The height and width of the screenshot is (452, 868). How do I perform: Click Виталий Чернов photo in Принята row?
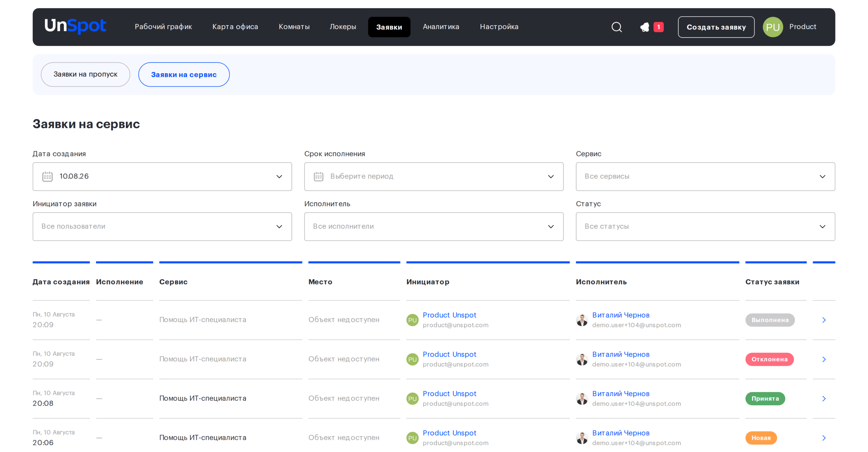point(582,398)
